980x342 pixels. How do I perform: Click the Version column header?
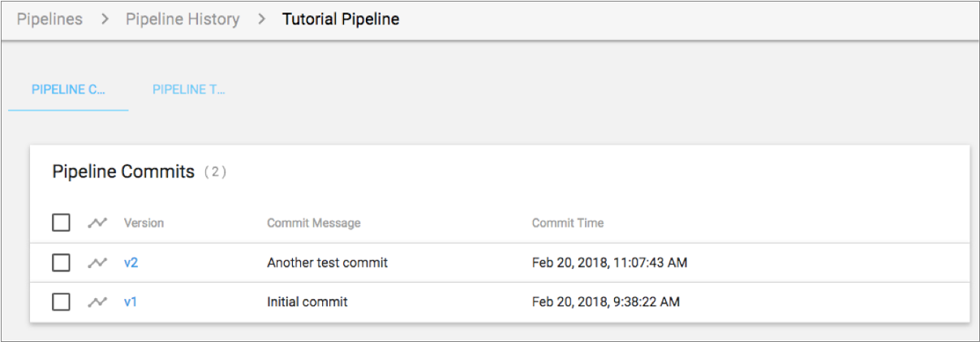click(144, 223)
